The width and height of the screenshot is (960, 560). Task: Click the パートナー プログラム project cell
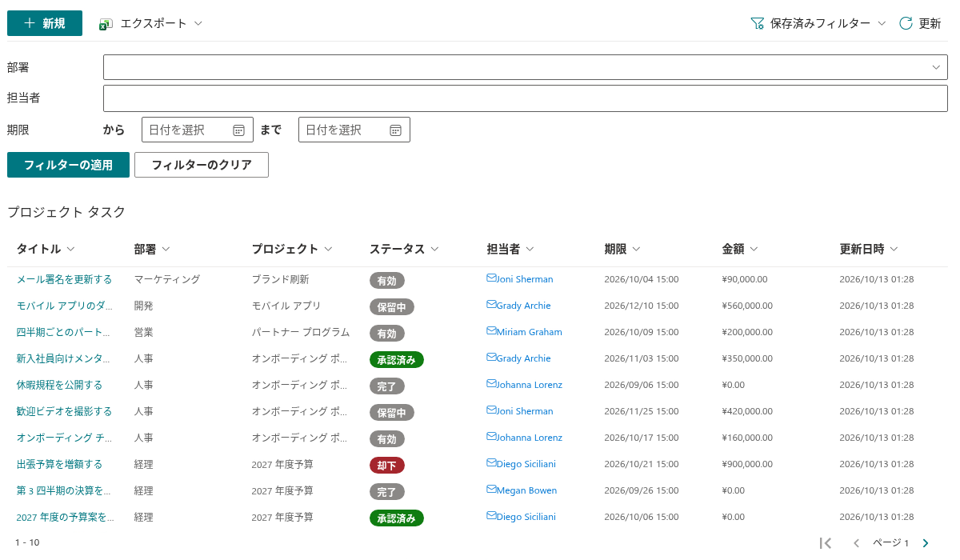tap(301, 332)
